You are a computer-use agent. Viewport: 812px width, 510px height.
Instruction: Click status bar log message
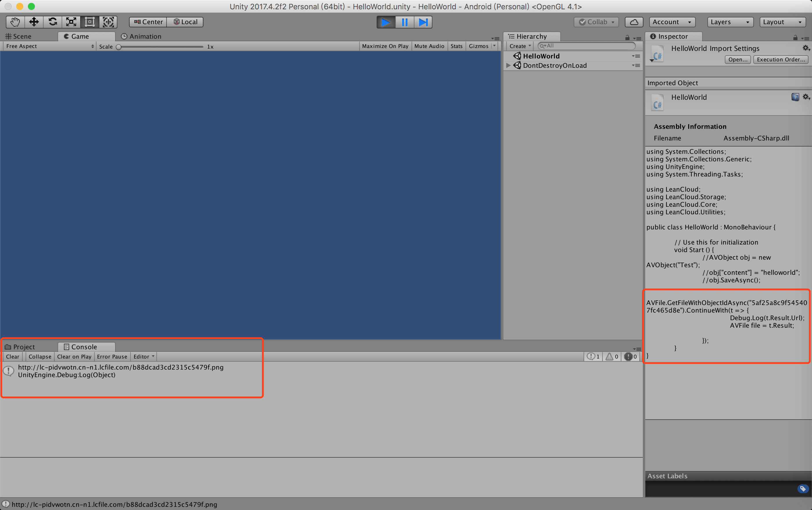click(115, 504)
